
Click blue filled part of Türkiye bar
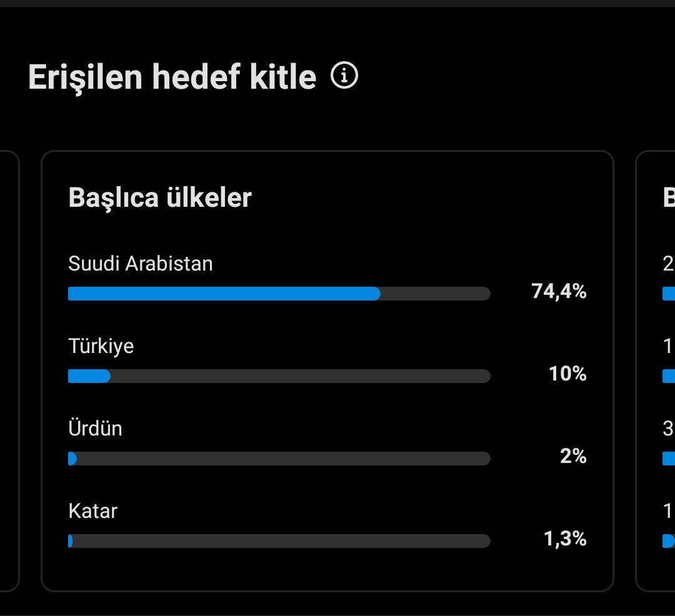tap(89, 376)
